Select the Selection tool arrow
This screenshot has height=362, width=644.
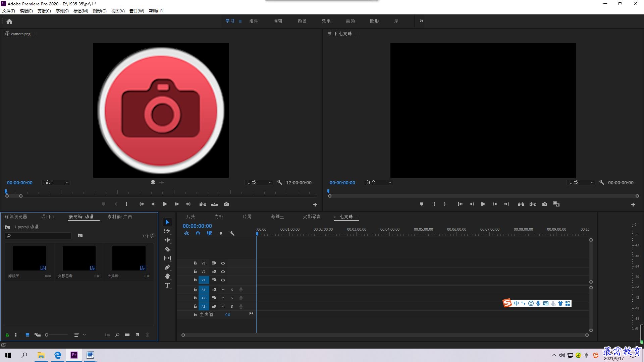coord(167,222)
